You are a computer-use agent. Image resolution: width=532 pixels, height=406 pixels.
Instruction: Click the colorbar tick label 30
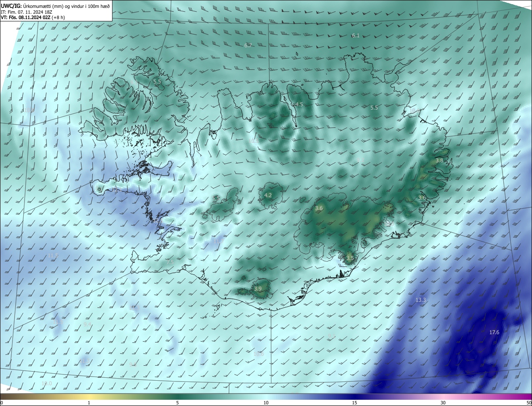(x=443, y=403)
